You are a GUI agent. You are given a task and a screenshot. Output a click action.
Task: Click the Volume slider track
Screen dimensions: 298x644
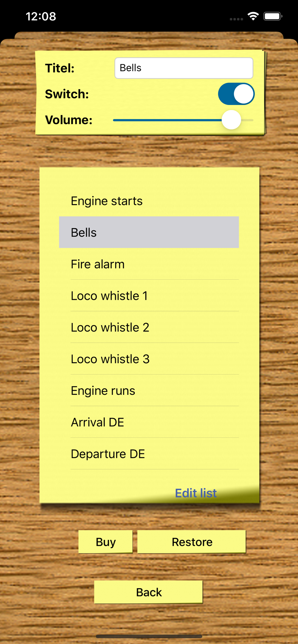183,120
